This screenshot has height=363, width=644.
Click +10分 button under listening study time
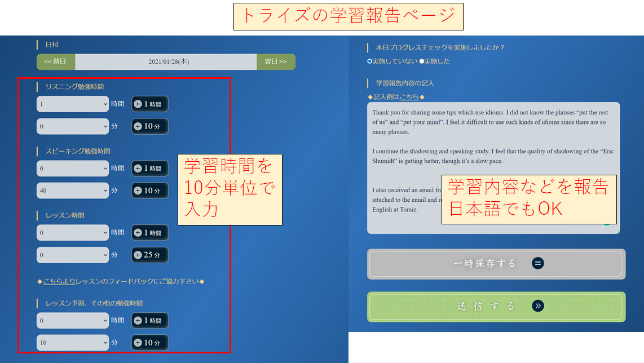(x=150, y=126)
